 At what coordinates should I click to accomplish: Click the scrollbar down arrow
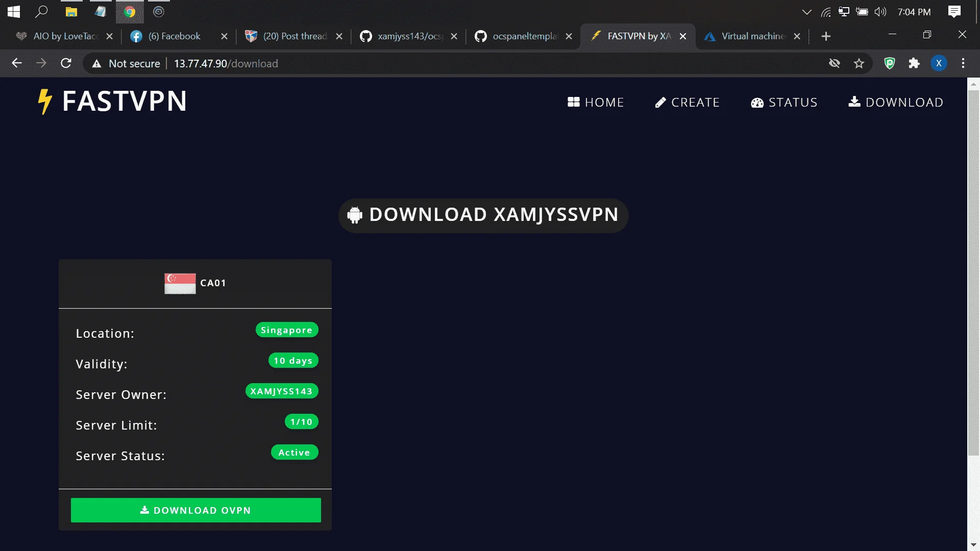[973, 545]
